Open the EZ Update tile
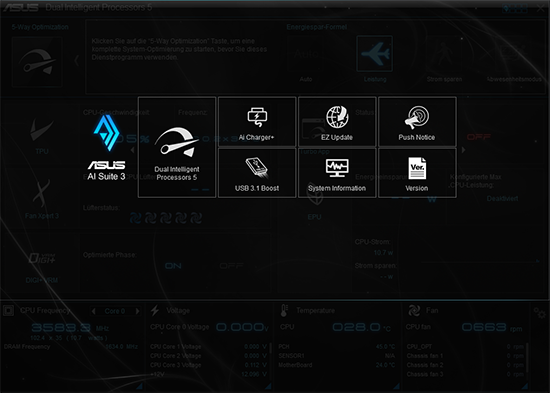Viewport: 550px width, 393px height. coord(337,122)
